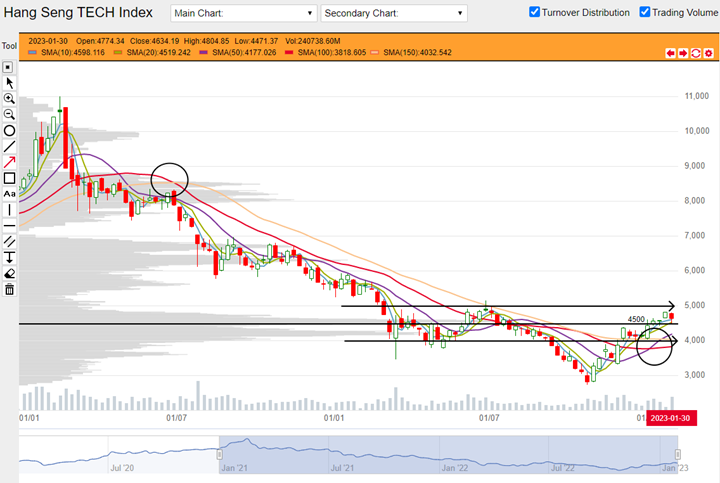Select the eraser tool
The image size is (720, 483).
coord(9,274)
